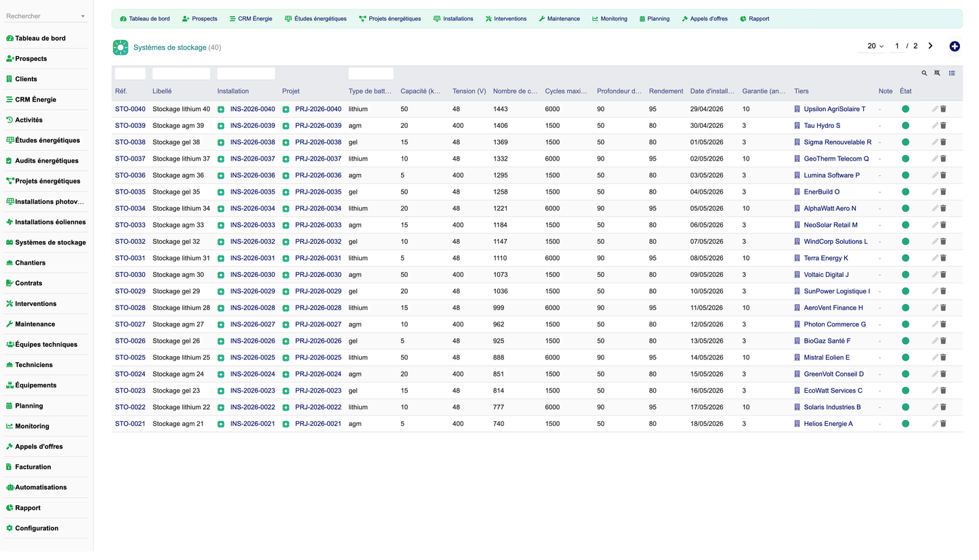Sort by the Rendement column header
The image size is (979, 560).
(x=666, y=91)
